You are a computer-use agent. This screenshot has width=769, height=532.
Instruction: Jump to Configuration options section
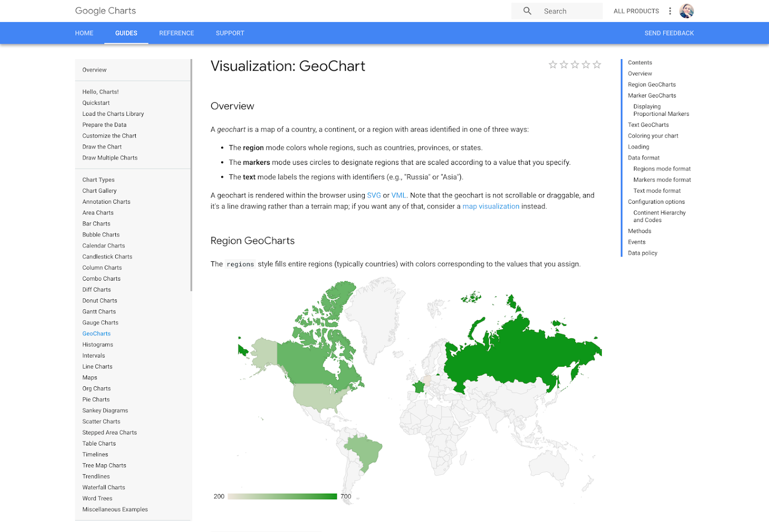click(656, 202)
